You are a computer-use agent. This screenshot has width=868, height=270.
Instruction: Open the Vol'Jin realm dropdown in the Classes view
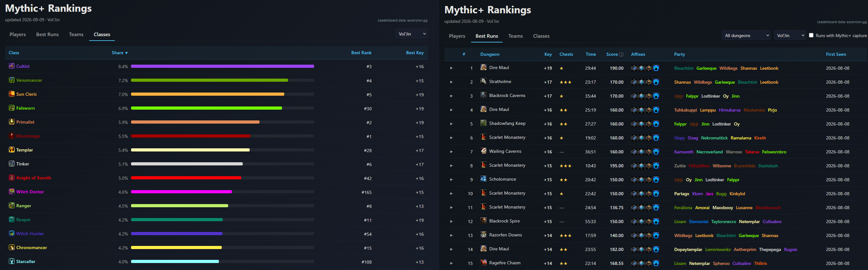pyautogui.click(x=412, y=34)
